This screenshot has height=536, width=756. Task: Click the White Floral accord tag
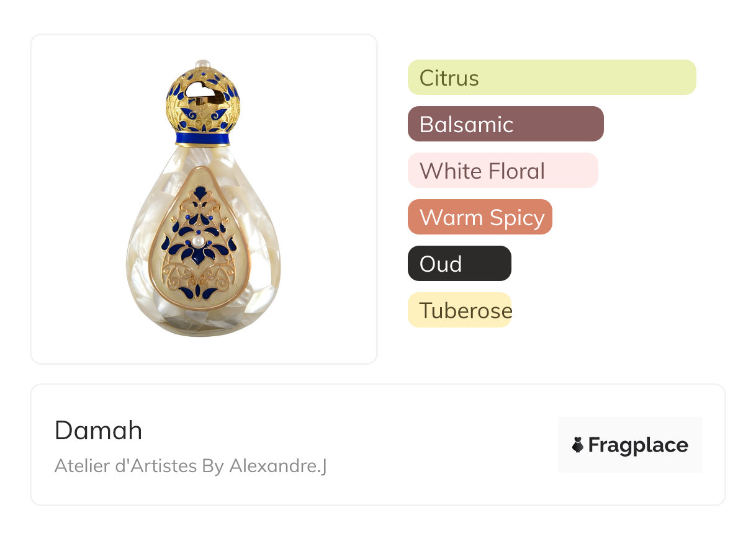coord(503,171)
